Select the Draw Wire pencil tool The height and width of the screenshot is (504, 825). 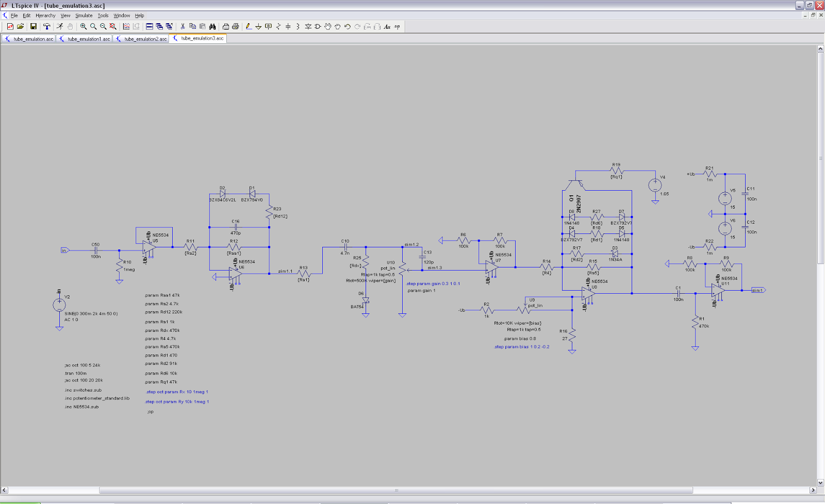coord(249,26)
